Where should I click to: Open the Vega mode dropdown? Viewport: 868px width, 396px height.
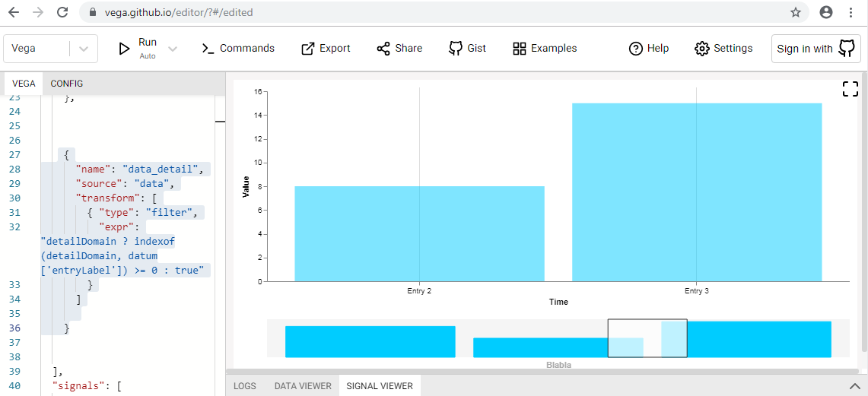point(51,49)
